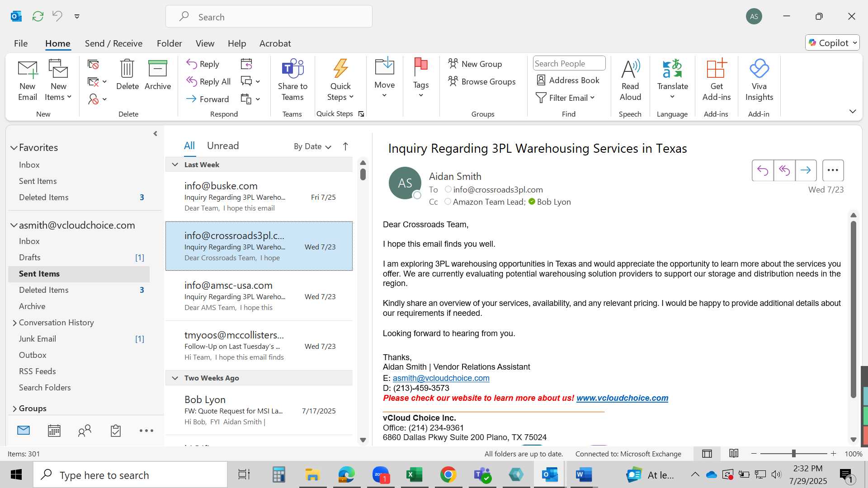Click the Translate icon
Viewport: 868px width, 488px height.
(x=672, y=69)
